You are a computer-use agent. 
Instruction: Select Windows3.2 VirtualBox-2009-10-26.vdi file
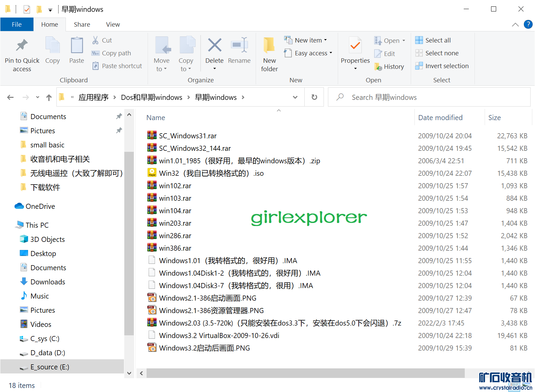[219, 335]
